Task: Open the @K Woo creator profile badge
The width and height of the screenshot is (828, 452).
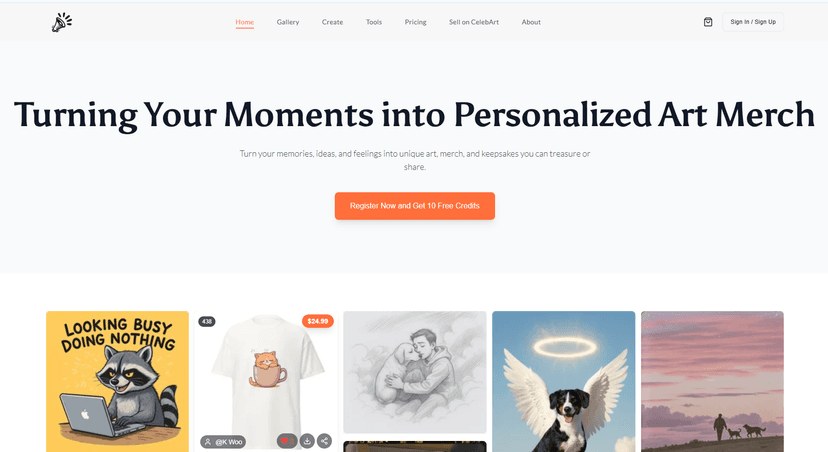Action: (223, 442)
